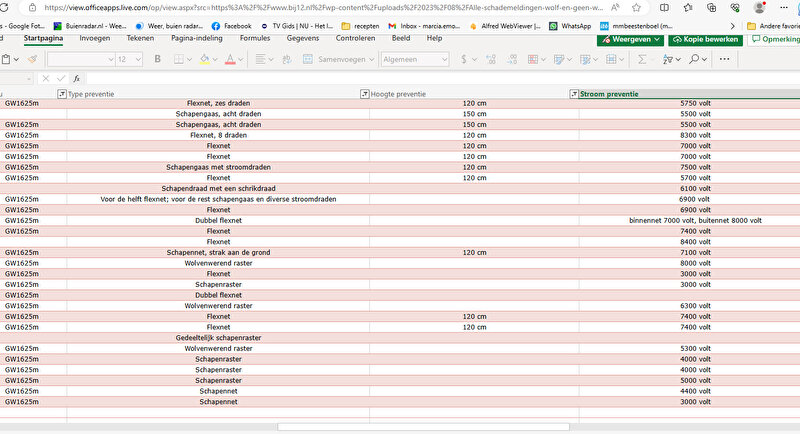
Task: Expand the paste options arrow
Action: pyautogui.click(x=16, y=60)
